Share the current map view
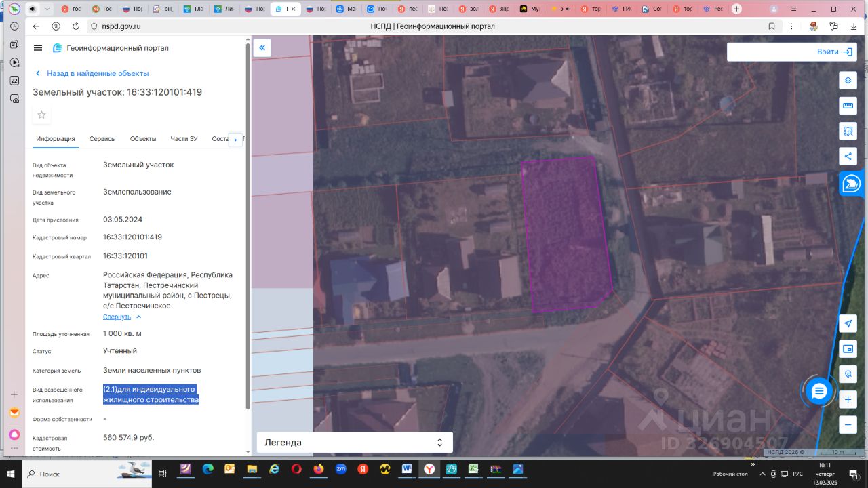The image size is (868, 488). (848, 157)
